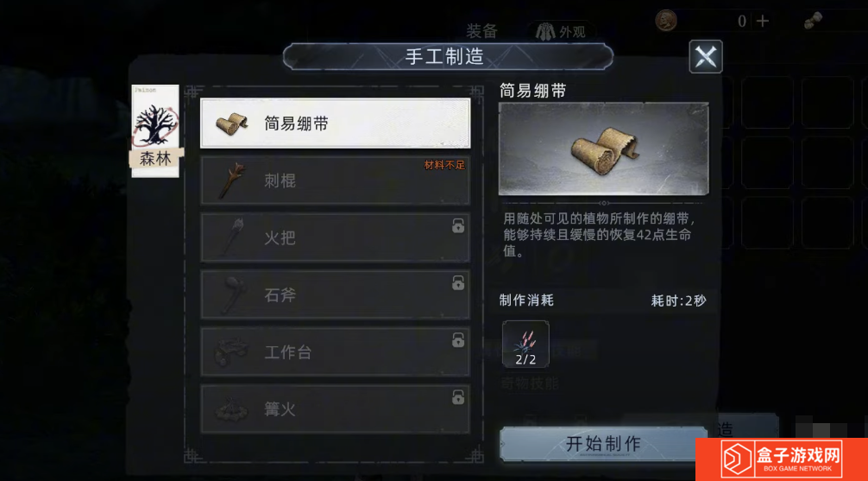Open the 装备 equipment tab

click(x=481, y=32)
